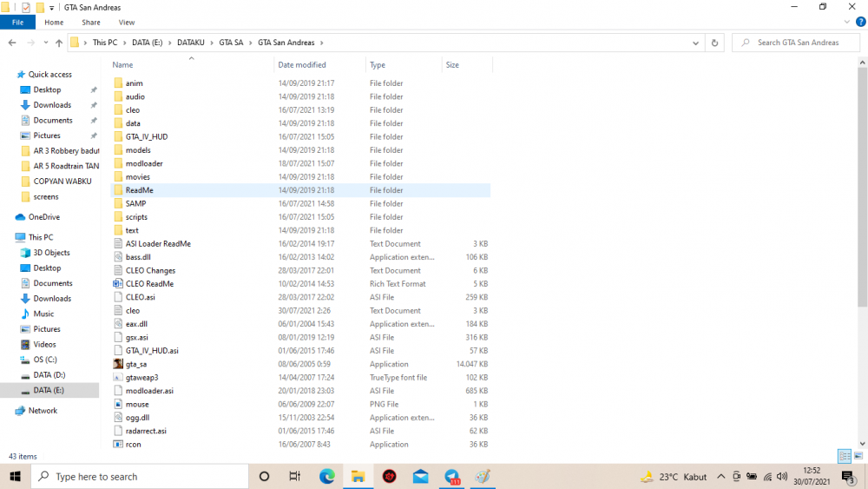Click the Back navigation arrow

[12, 43]
